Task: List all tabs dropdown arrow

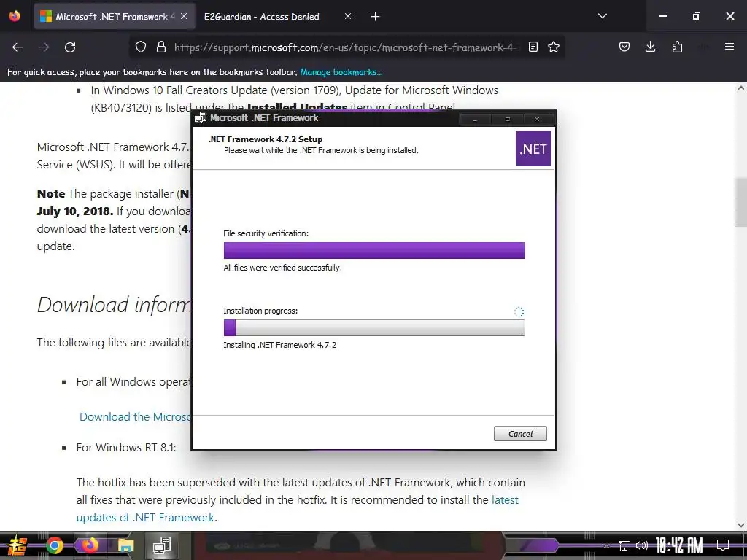Action: tap(603, 16)
